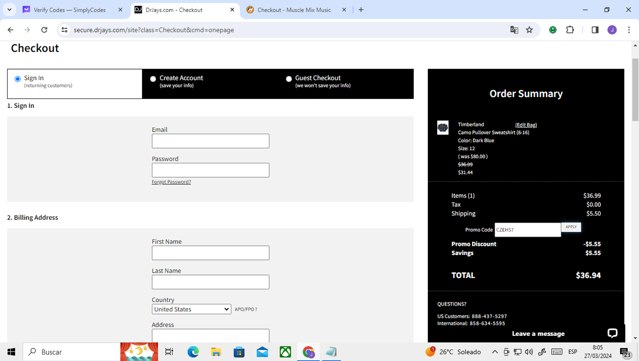Focus the Promo Code field
Viewport: 639px width, 361px height.
coord(528,230)
